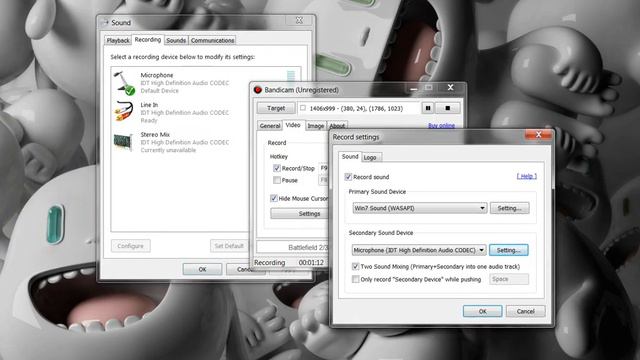Close the Record settings dialog

(538, 135)
